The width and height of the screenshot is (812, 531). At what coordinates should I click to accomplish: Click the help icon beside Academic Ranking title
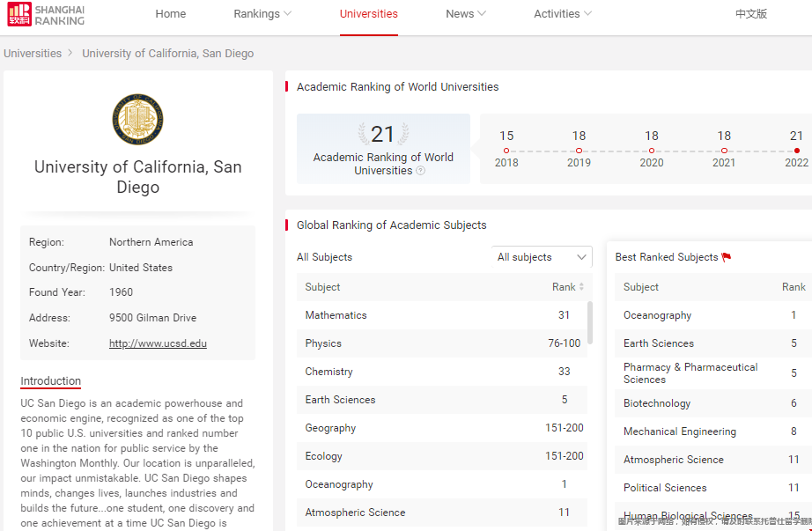coord(420,171)
